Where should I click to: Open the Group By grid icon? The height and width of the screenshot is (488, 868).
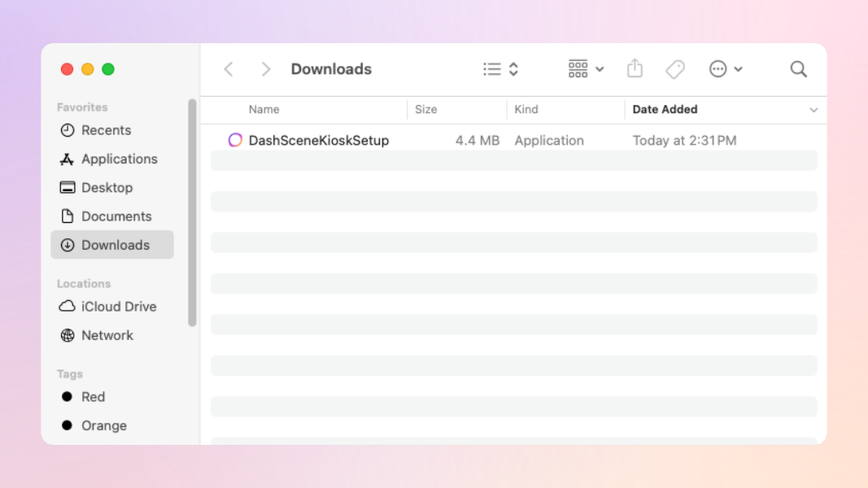click(x=578, y=69)
